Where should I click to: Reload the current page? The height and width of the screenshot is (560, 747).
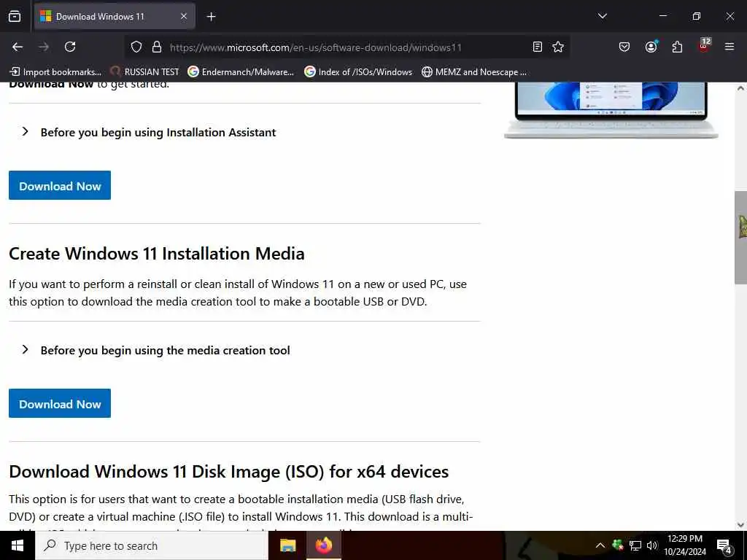point(70,47)
